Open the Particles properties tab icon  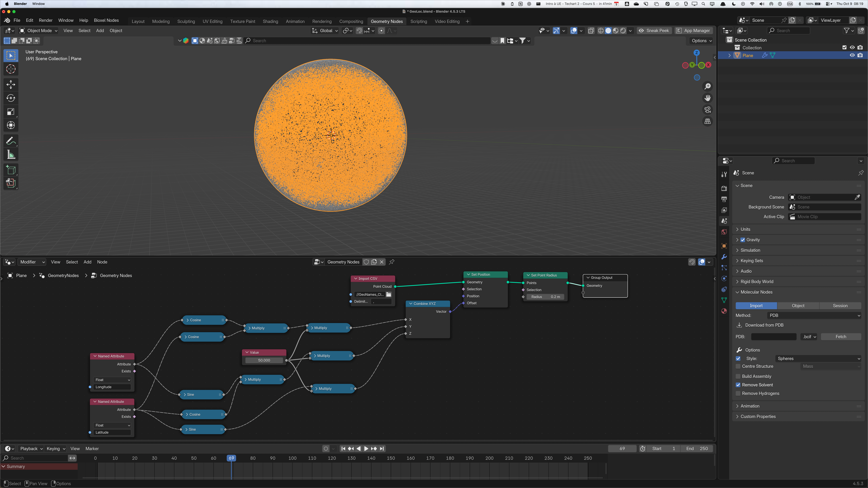click(724, 268)
